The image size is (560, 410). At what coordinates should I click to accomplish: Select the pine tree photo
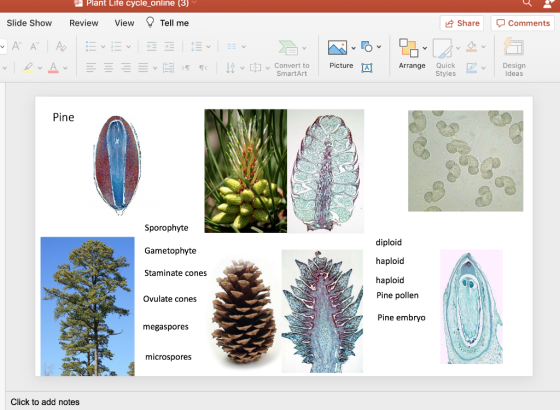pos(88,306)
